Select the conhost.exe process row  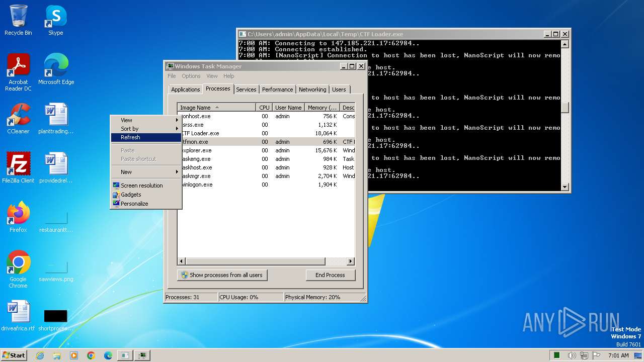point(267,116)
